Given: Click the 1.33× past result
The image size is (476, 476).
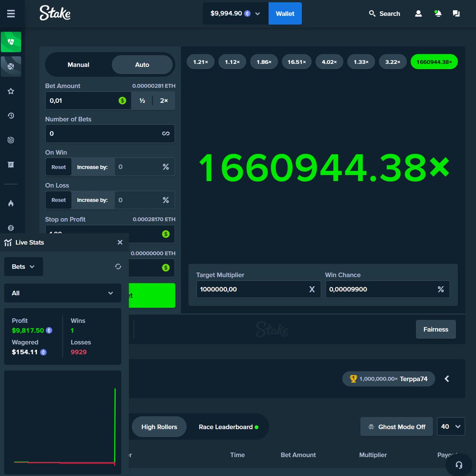Looking at the screenshot, I should [361, 62].
